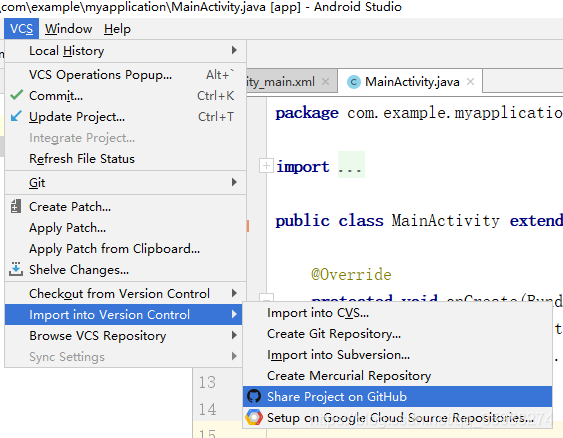Image resolution: width=563 pixels, height=438 pixels.
Task: Choose VCS Operations Popup
Action: pyautogui.click(x=126, y=75)
